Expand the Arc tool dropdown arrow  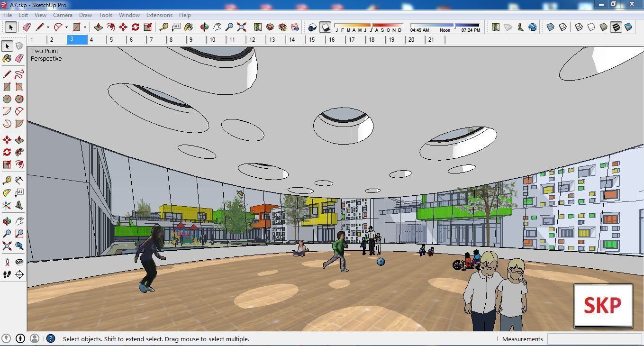pyautogui.click(x=66, y=27)
